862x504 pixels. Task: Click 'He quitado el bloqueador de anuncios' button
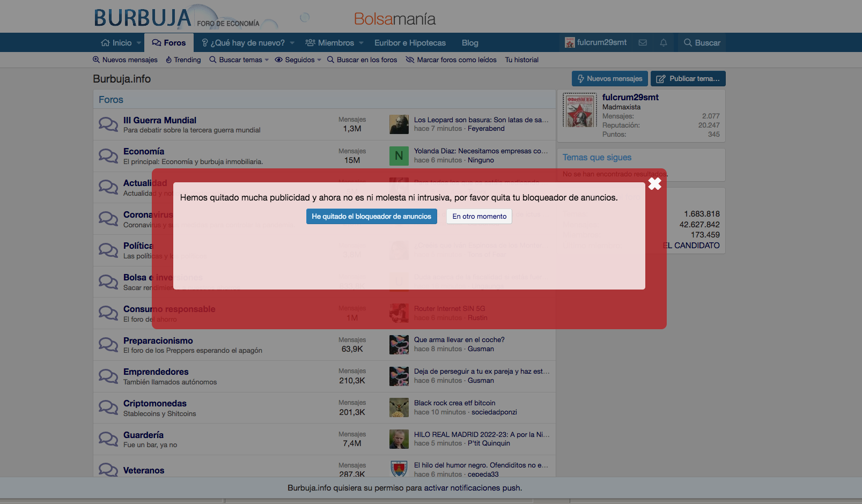pos(371,216)
